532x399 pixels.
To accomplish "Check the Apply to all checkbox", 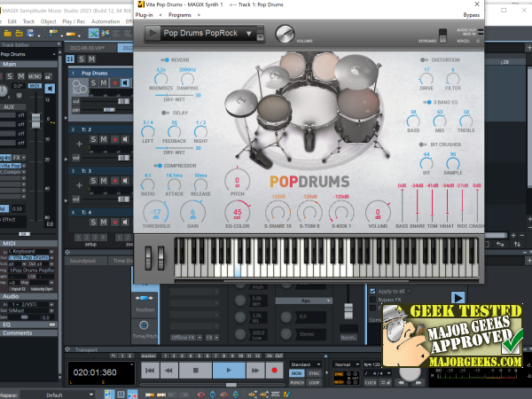I will (x=373, y=291).
